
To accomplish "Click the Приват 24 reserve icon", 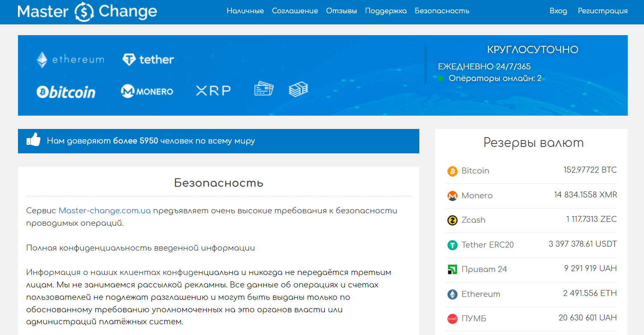I will point(452,269).
